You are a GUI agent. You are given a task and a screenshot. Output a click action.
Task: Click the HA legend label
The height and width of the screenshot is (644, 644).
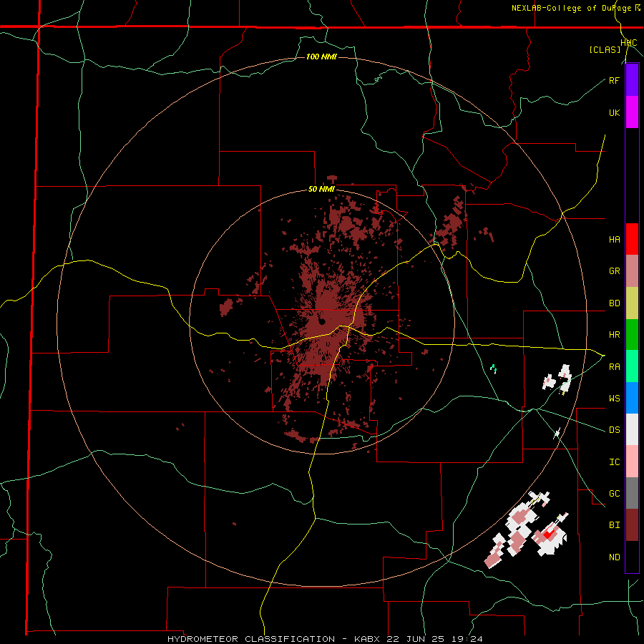click(x=614, y=240)
